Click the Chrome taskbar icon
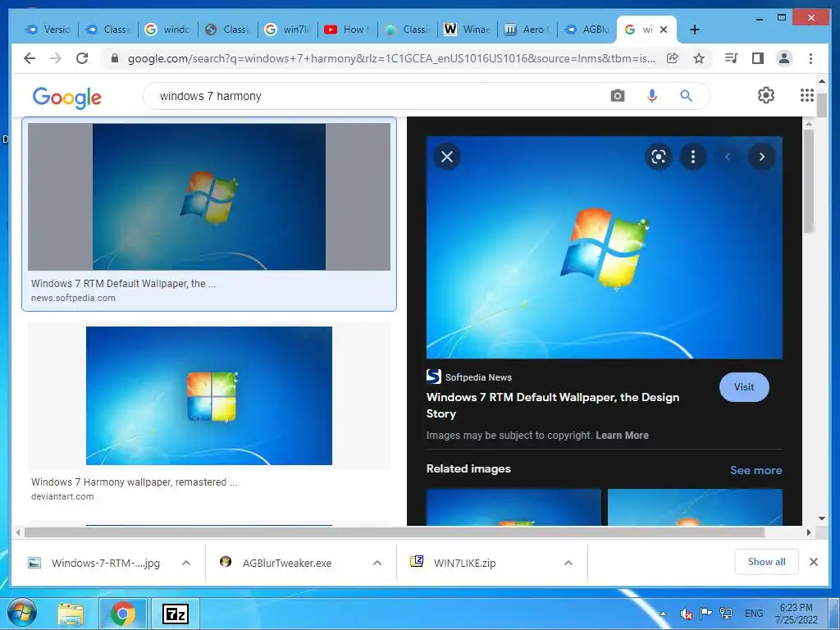 [123, 614]
